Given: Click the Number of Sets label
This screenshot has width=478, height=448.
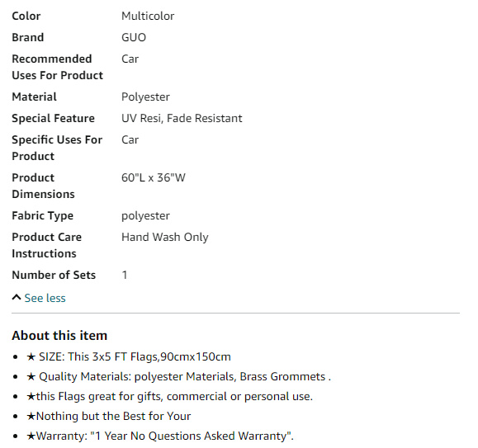Looking at the screenshot, I should [x=54, y=275].
